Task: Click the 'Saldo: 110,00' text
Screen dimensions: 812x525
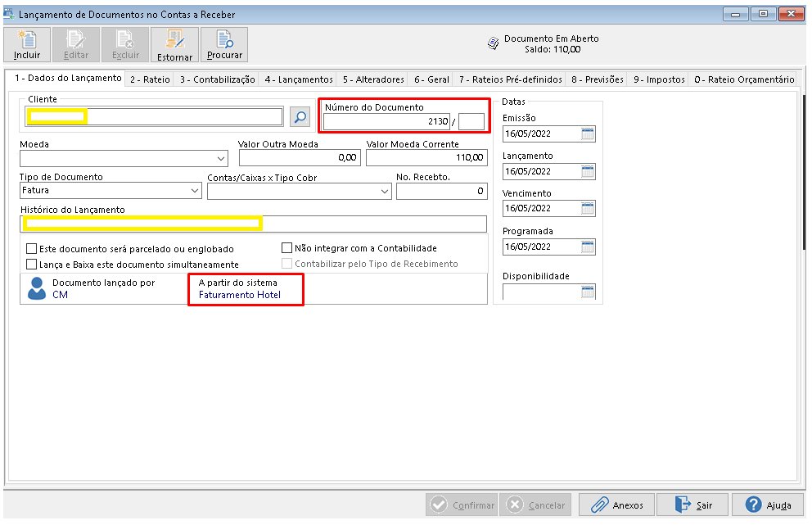Action: point(552,50)
